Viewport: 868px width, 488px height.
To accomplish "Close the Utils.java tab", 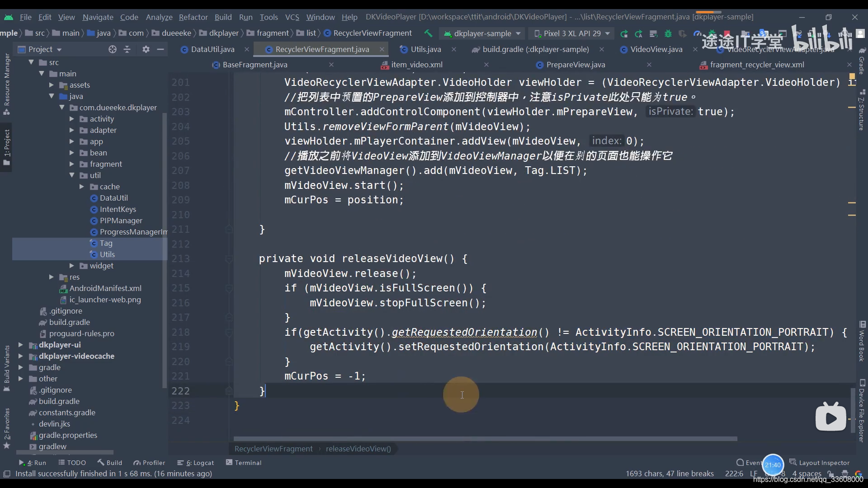I will click(x=453, y=49).
